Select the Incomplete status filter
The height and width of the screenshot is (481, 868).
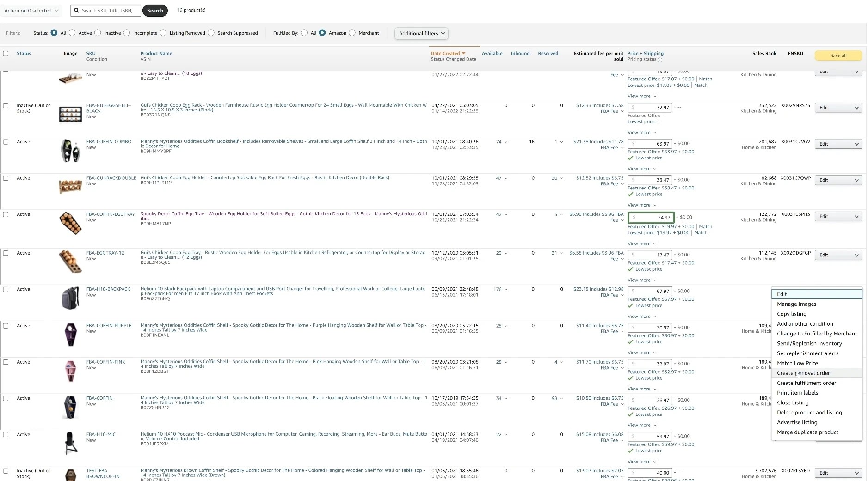[x=127, y=33]
